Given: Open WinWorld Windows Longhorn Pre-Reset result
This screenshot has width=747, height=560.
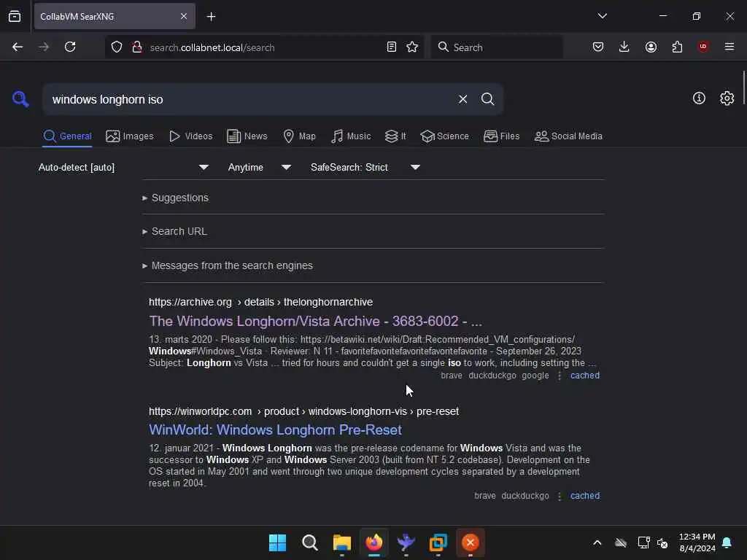Looking at the screenshot, I should point(275,429).
